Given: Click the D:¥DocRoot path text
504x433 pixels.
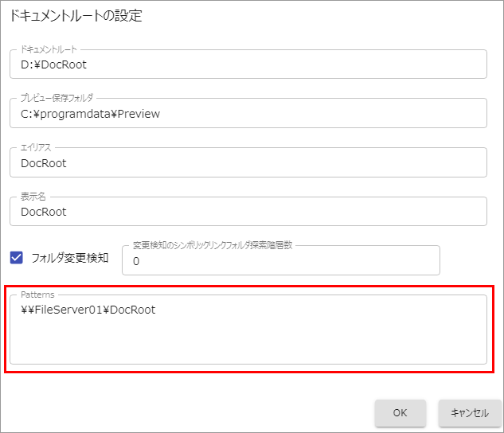Looking at the screenshot, I should [x=53, y=64].
